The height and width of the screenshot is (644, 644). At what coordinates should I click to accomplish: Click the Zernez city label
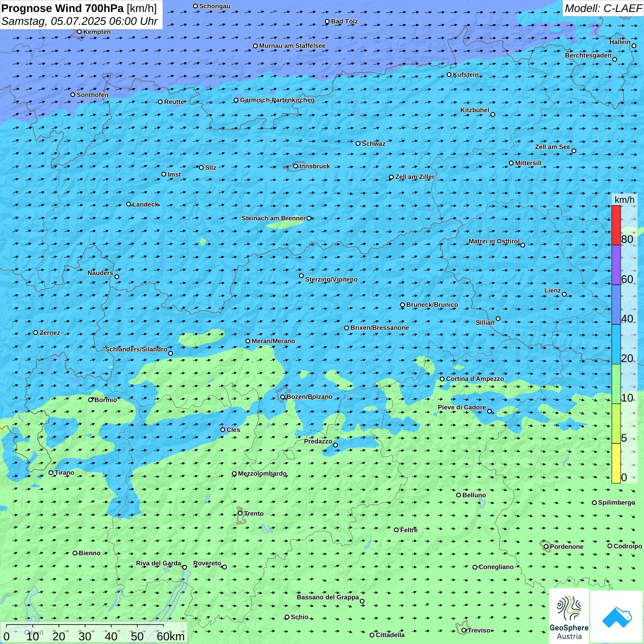[50, 333]
